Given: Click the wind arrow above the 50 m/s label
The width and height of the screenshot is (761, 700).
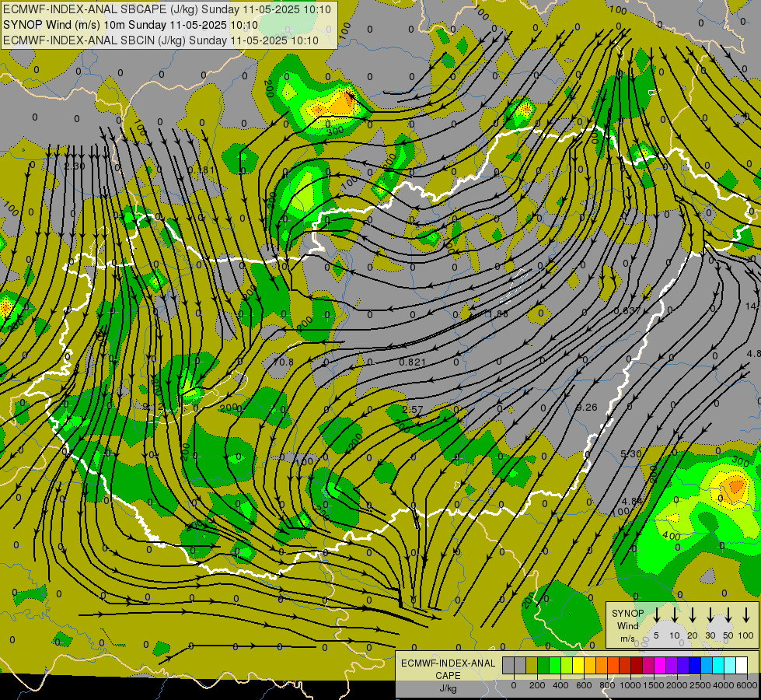Looking at the screenshot, I should coord(728,615).
